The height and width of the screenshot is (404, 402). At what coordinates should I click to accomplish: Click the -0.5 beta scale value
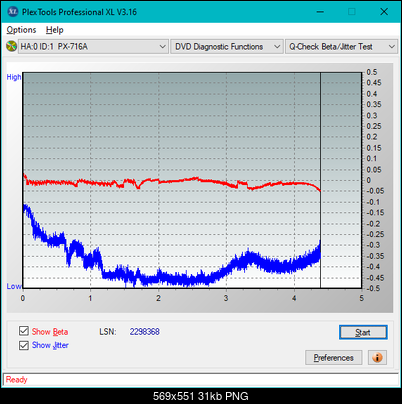[373, 288]
